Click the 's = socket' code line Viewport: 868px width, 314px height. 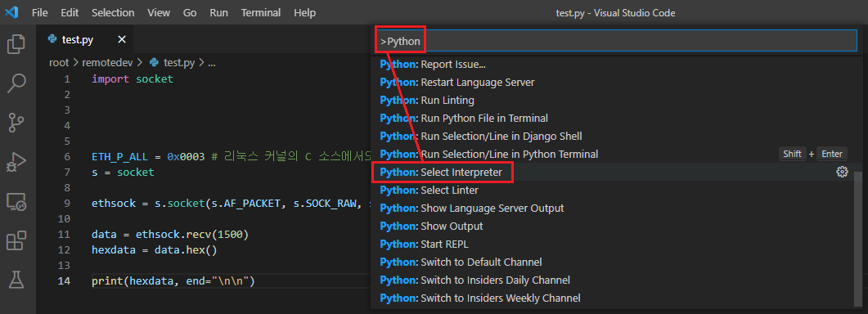point(123,173)
